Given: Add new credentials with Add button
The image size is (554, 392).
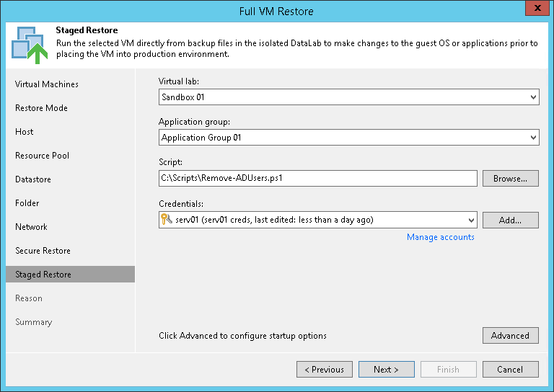Looking at the screenshot, I should (510, 220).
